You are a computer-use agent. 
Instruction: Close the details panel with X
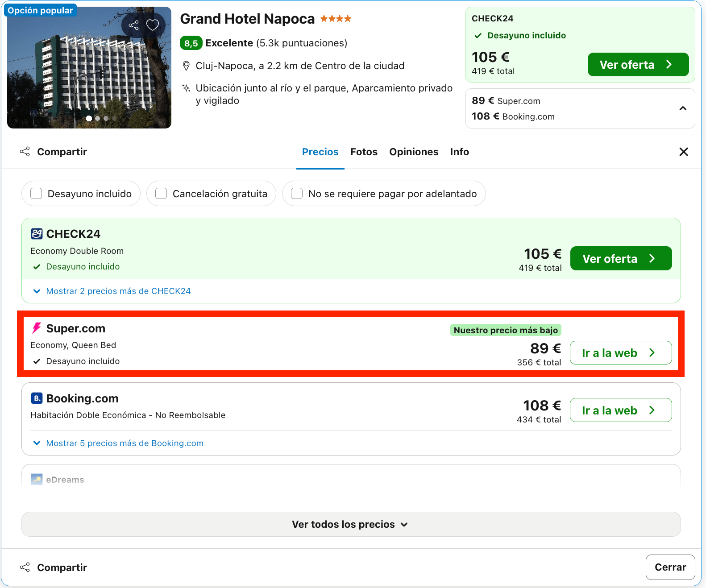click(683, 152)
